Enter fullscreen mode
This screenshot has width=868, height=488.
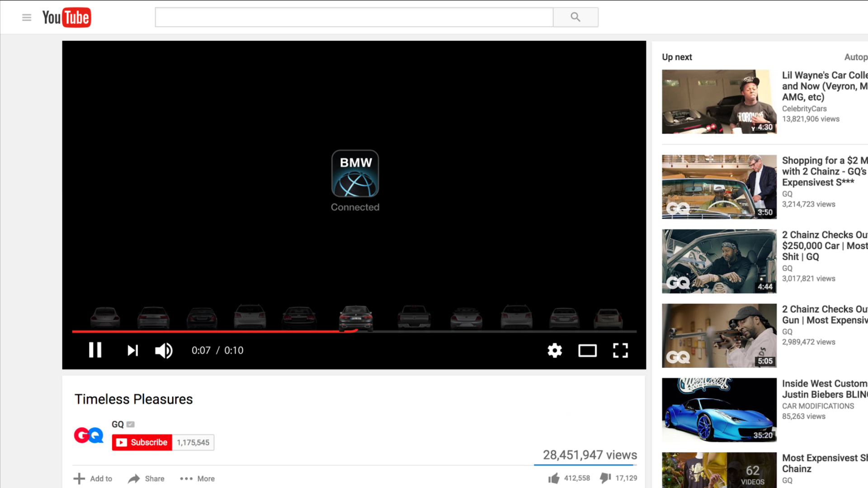tap(620, 350)
